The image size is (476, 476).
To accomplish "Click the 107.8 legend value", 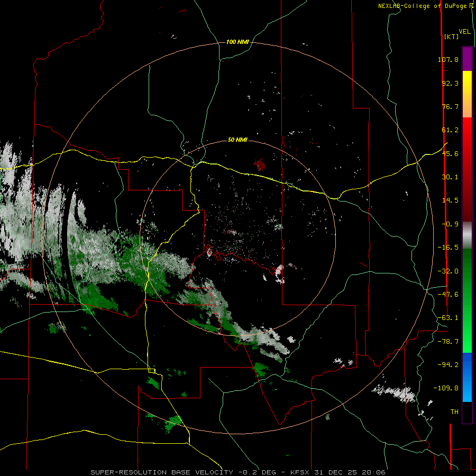I will (448, 59).
